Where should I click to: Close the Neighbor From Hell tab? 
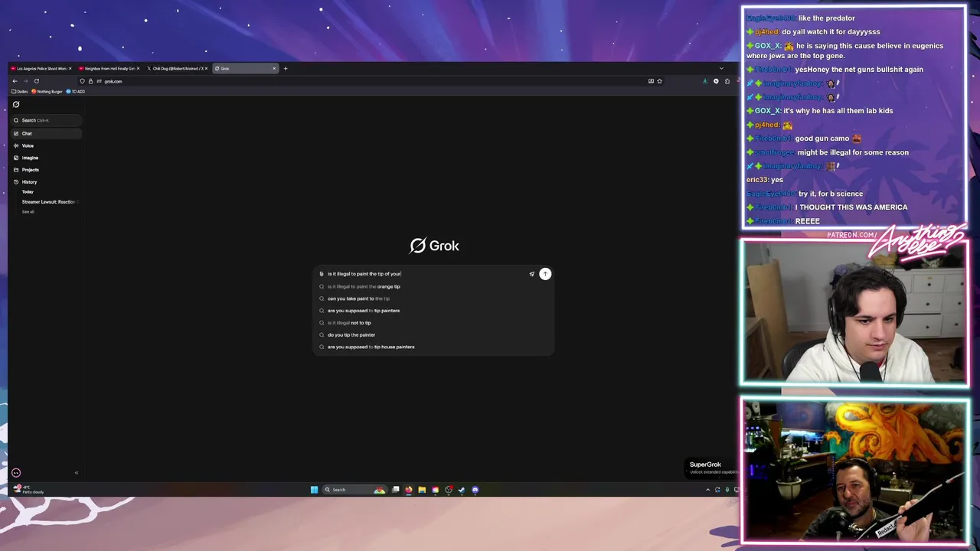click(x=138, y=69)
